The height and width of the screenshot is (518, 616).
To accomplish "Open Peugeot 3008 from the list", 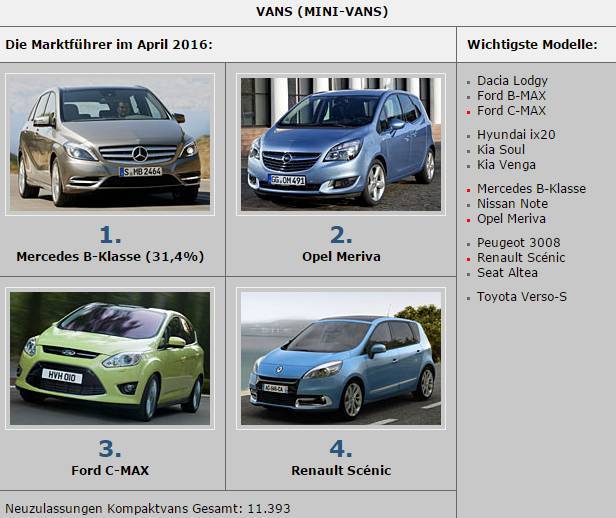I will click(x=519, y=243).
